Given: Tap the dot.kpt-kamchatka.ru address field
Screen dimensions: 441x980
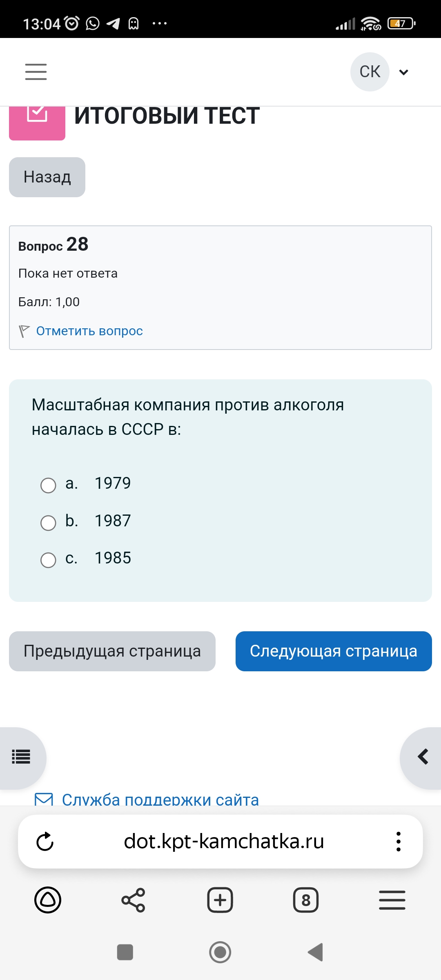Looking at the screenshot, I should [x=224, y=842].
